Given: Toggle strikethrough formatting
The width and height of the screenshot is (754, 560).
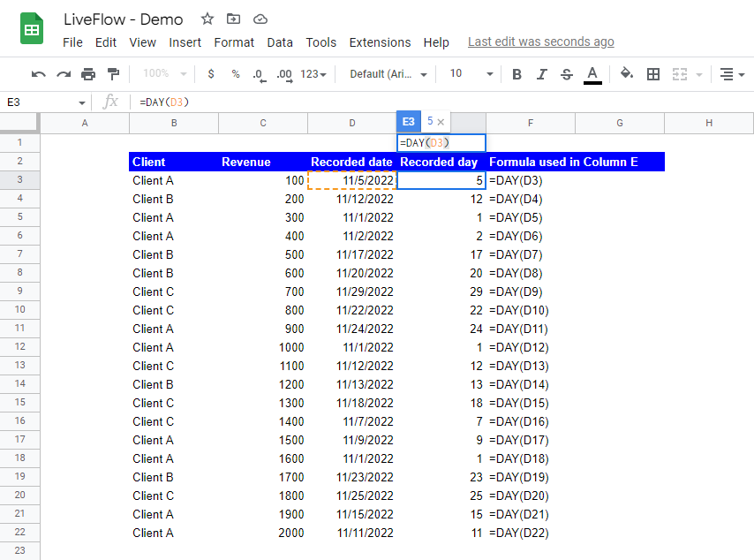Looking at the screenshot, I should tap(567, 74).
